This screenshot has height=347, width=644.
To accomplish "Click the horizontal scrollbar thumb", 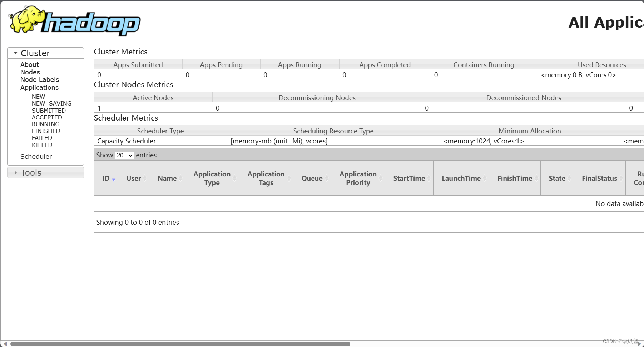I will pos(180,344).
